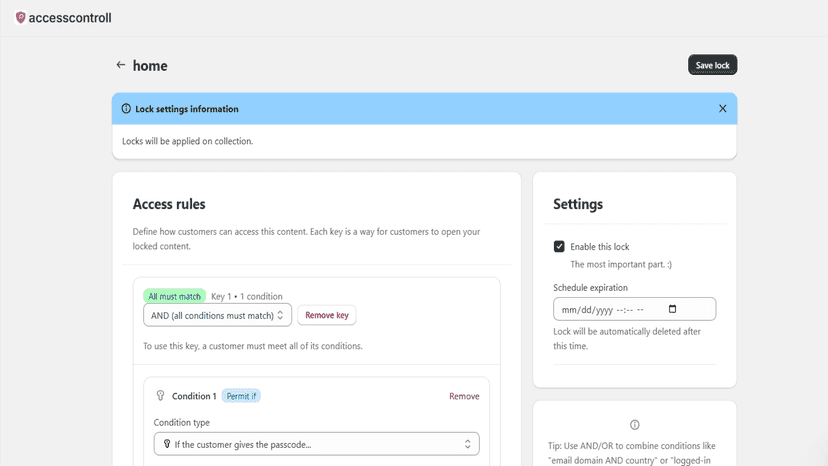
Task: Open the calendar picker icon in Schedule expiration
Action: click(672, 309)
